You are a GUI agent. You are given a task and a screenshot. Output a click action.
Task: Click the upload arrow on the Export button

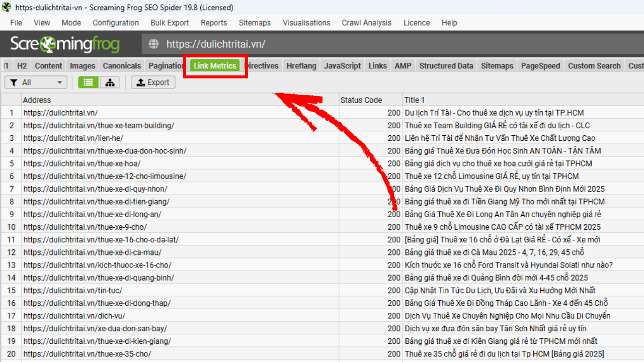(140, 82)
